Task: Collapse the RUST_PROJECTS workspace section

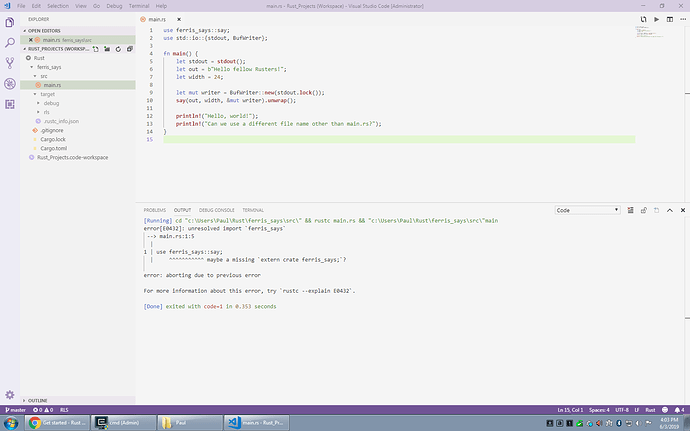Action: [25, 49]
